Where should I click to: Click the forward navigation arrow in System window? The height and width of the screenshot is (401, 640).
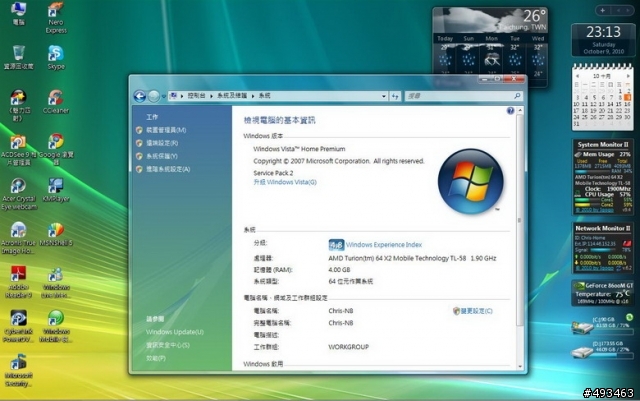click(153, 96)
